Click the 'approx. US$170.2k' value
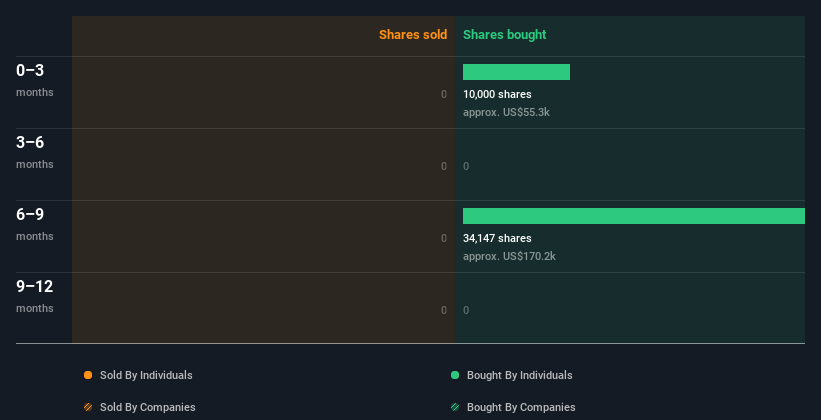This screenshot has height=420, width=821. [x=509, y=256]
